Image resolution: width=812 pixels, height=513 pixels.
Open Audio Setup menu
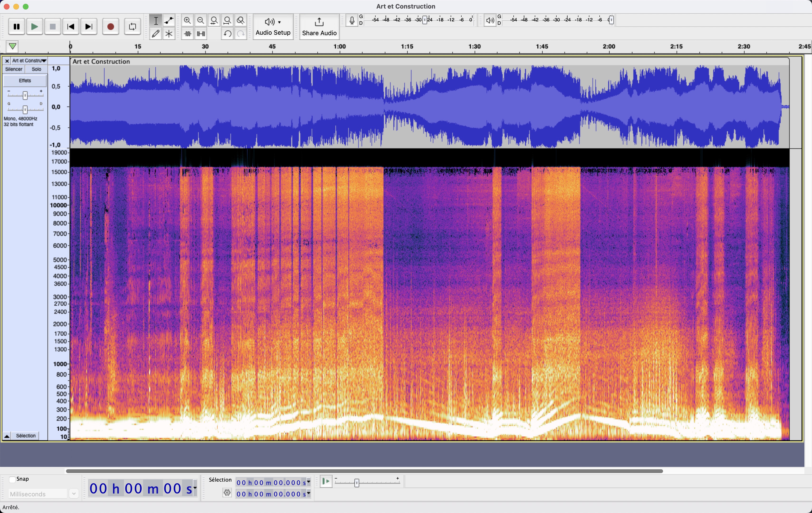point(273,27)
